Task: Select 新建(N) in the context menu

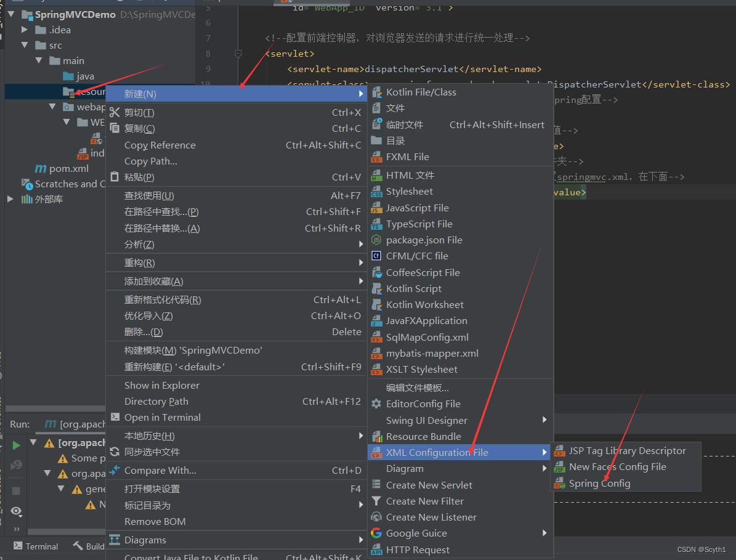Action: click(x=236, y=94)
